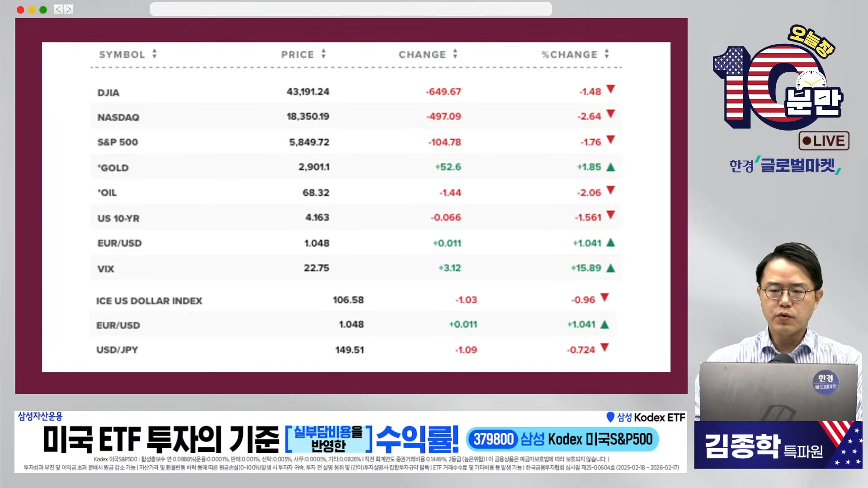This screenshot has height=488, width=868.
Task: Click the 한경 글로벌마켓 logo
Action: pyautogui.click(x=785, y=165)
